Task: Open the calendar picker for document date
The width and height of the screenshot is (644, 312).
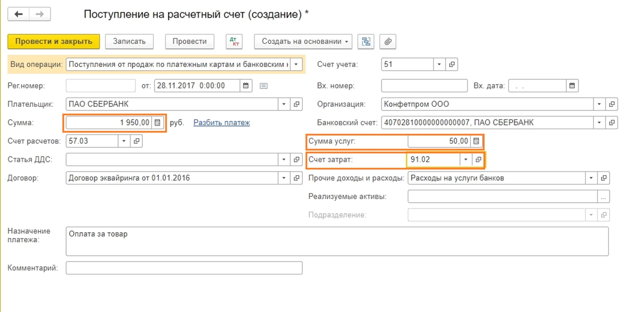Action: [246, 85]
